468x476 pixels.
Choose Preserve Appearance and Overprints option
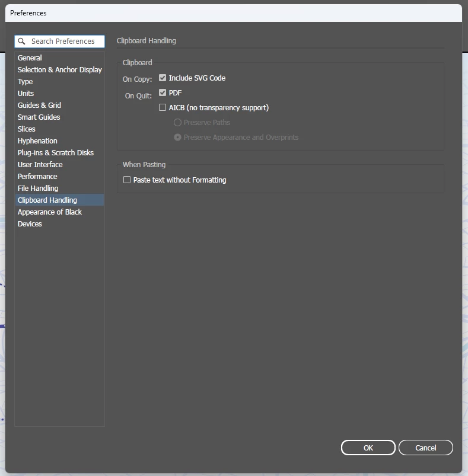[177, 137]
